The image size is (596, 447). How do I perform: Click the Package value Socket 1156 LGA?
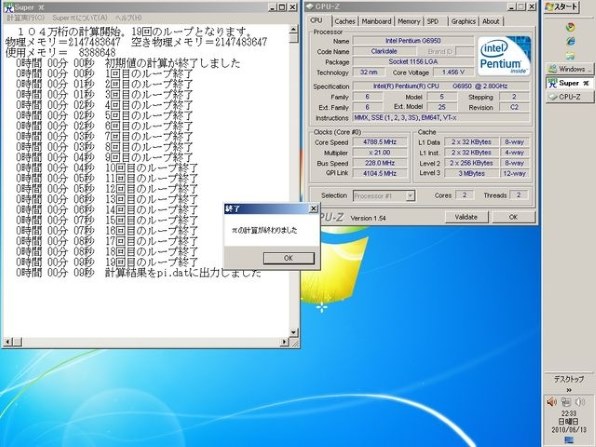413,62
